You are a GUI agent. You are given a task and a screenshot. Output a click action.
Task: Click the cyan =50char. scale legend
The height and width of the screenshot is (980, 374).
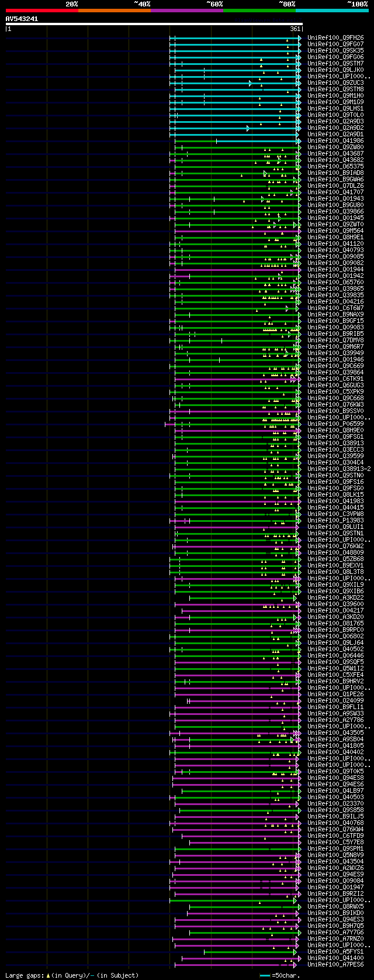point(279,975)
